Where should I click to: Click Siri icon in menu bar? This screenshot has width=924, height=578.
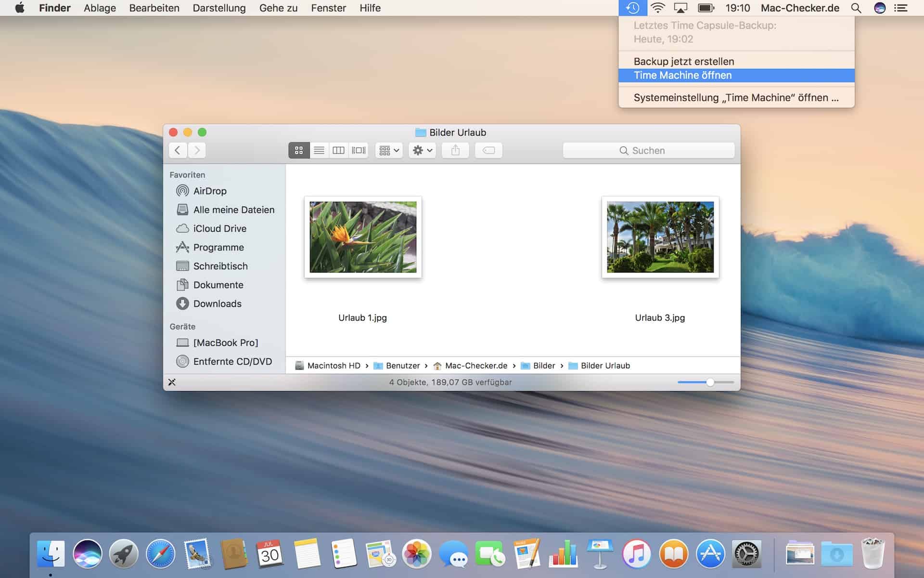point(880,8)
